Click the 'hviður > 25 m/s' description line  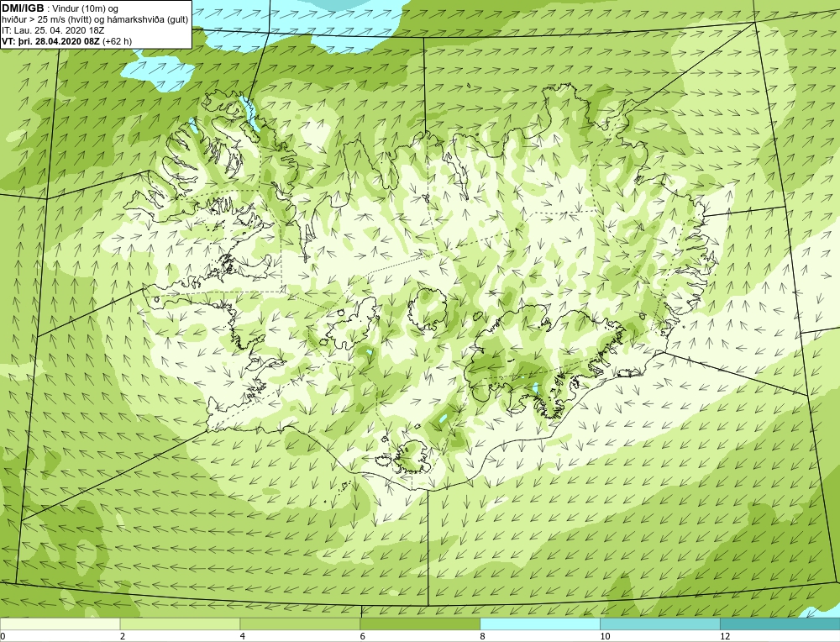(x=95, y=19)
